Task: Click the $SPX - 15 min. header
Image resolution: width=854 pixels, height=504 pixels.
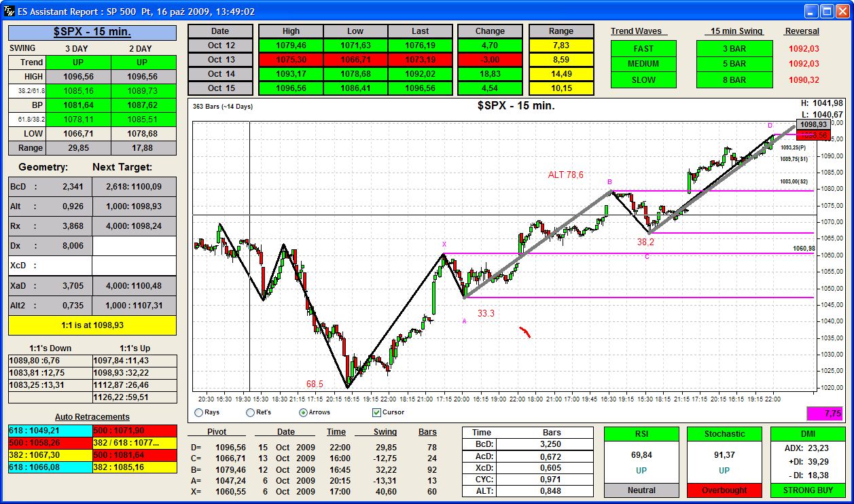Action: coord(92,32)
